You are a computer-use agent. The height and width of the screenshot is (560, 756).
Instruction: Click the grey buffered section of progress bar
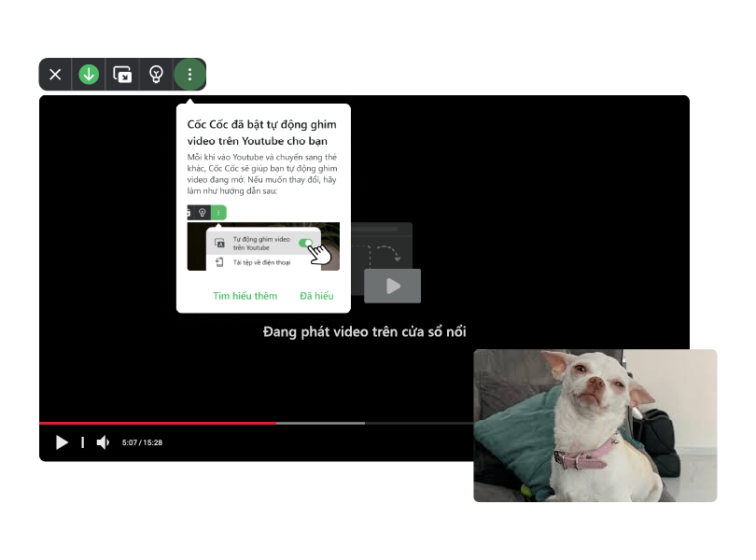[321, 423]
